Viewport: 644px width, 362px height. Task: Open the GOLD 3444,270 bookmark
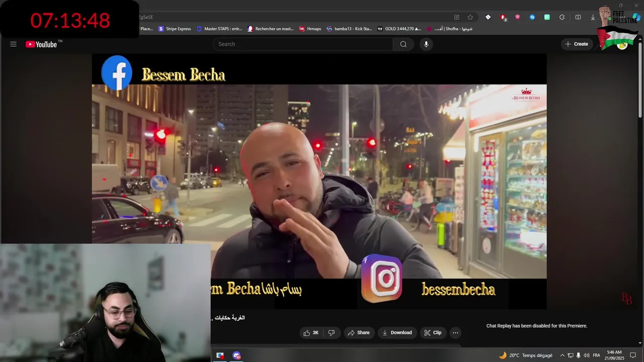pyautogui.click(x=399, y=29)
